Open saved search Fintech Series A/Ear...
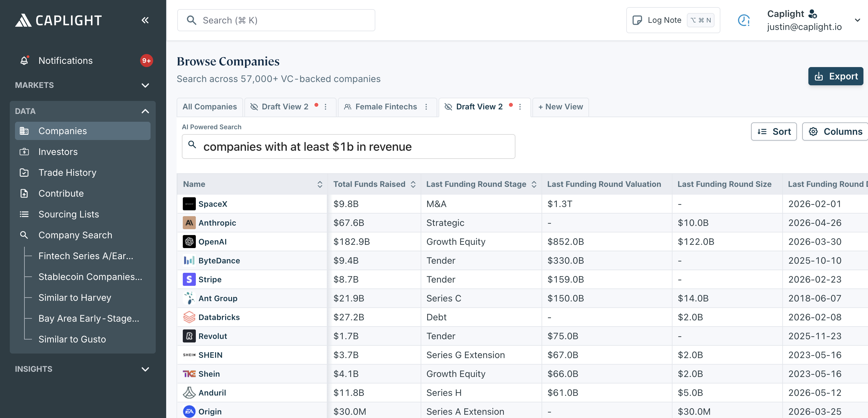The image size is (868, 418). tap(86, 256)
